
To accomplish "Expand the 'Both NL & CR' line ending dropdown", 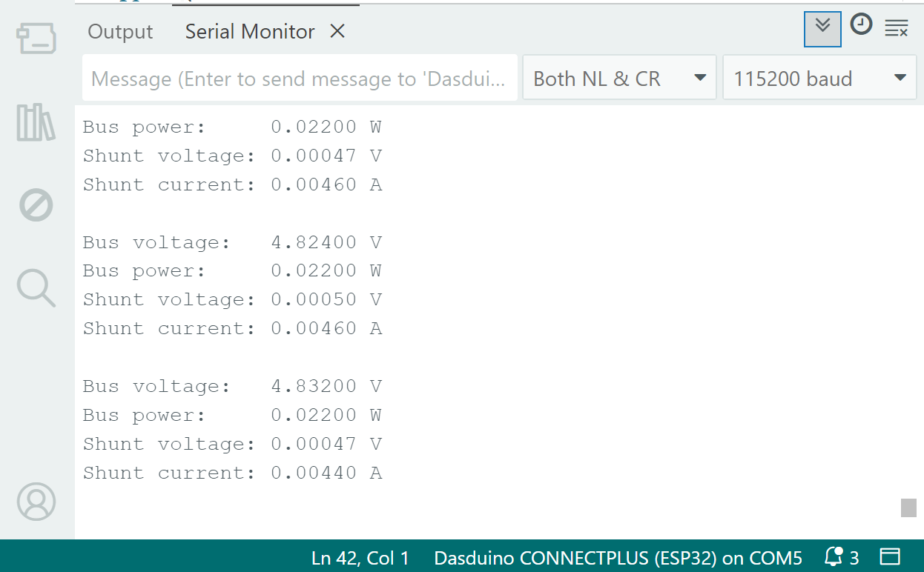I will click(619, 78).
